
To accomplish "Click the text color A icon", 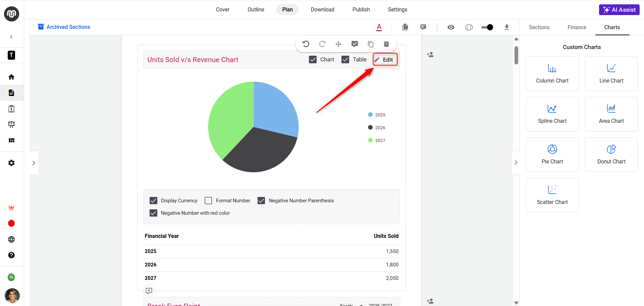I will click(x=379, y=27).
